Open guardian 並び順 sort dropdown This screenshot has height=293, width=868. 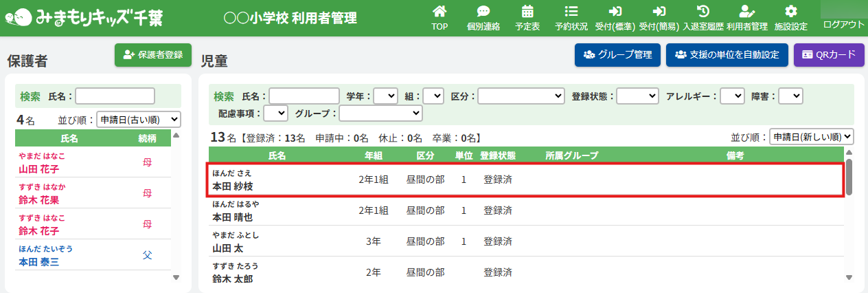tap(138, 120)
